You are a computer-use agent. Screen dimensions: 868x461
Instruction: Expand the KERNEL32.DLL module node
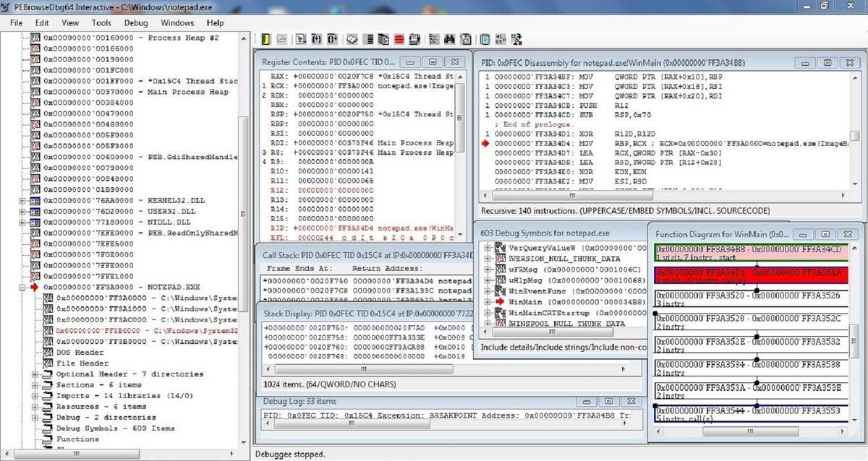[23, 200]
